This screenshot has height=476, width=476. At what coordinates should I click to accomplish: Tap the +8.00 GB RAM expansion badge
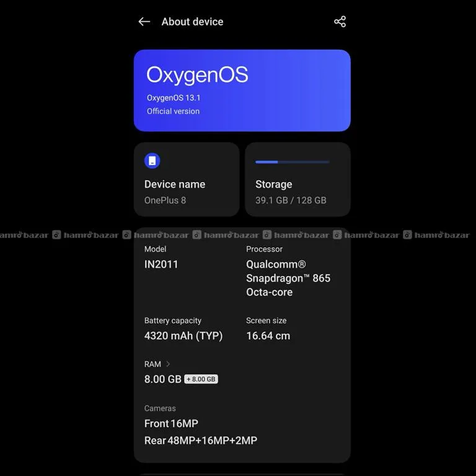(x=201, y=379)
